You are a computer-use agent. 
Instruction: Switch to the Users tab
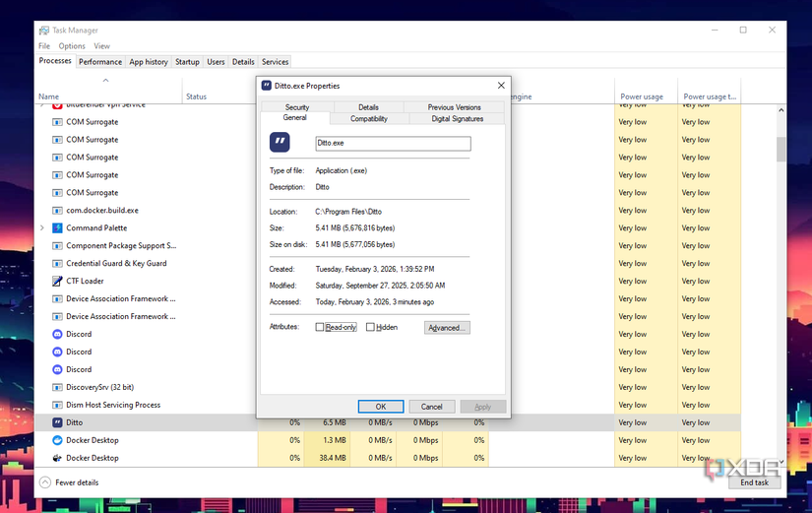216,62
